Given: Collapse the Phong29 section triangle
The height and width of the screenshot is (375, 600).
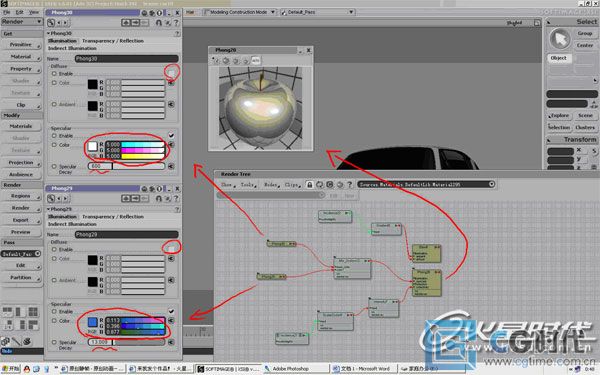Looking at the screenshot, I should (49, 209).
